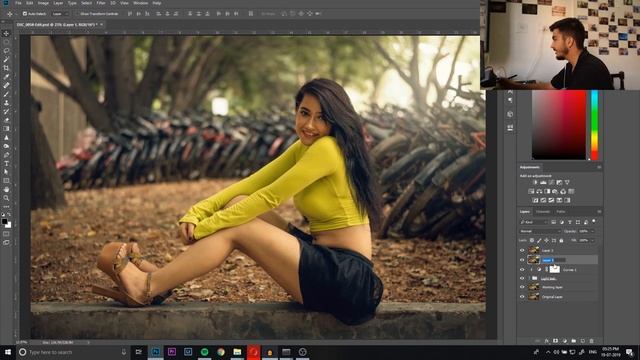Hide the Light group layer
The height and width of the screenshot is (360, 640).
coord(522,278)
